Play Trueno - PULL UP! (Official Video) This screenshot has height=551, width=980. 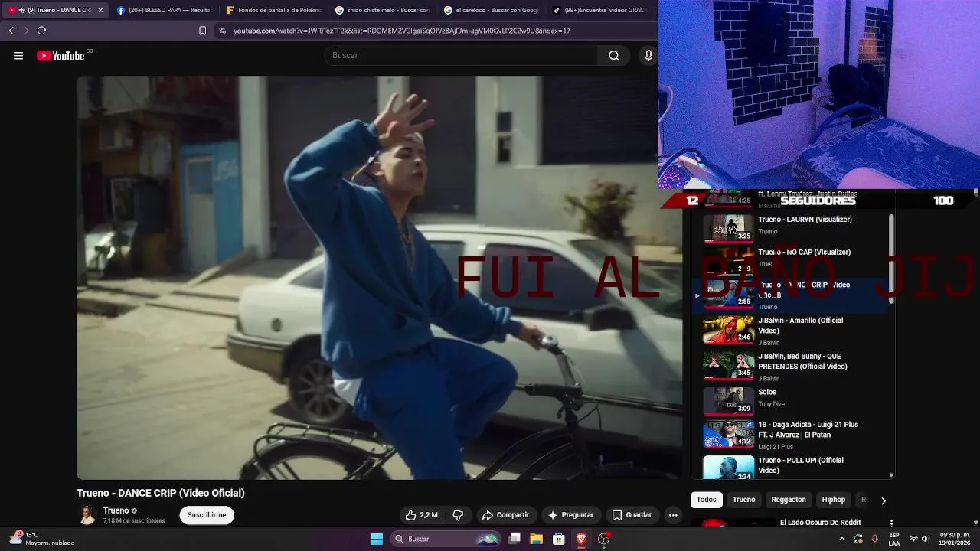point(789,466)
